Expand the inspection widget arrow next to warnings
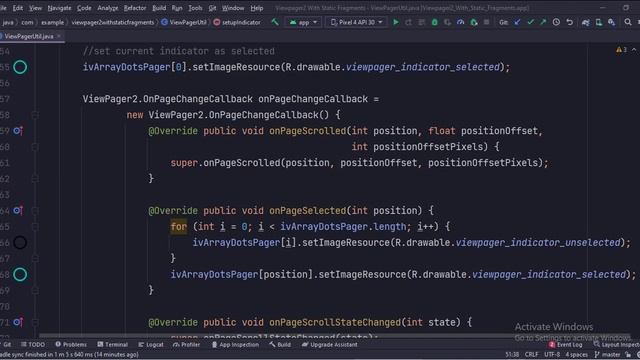The image size is (640, 360). tap(634, 50)
